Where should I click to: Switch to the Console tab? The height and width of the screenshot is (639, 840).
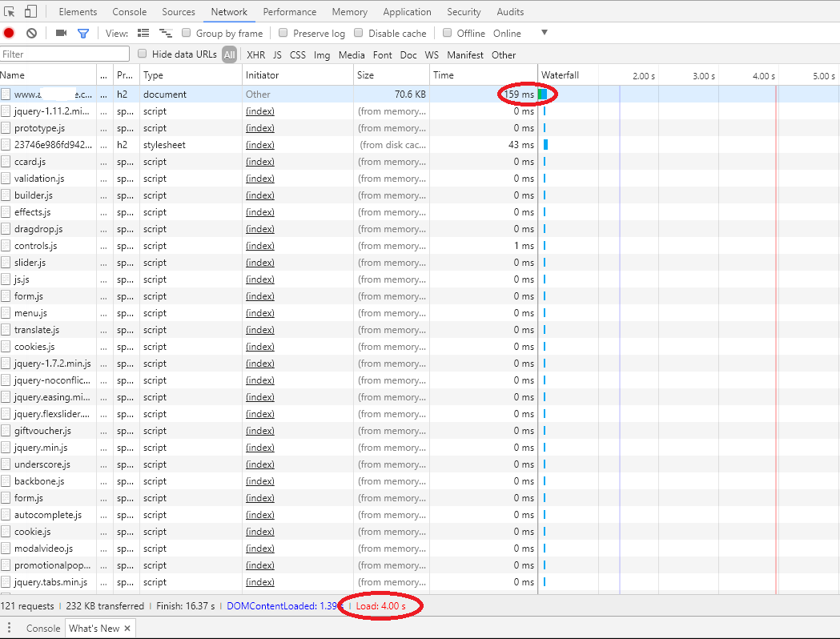click(x=129, y=12)
